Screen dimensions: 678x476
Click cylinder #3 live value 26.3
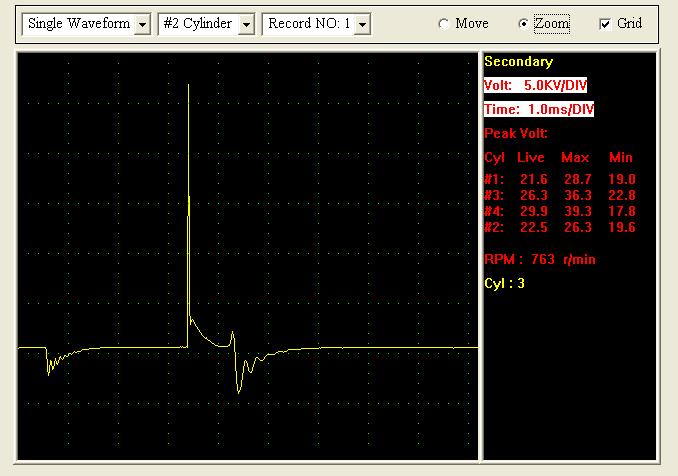click(x=534, y=195)
